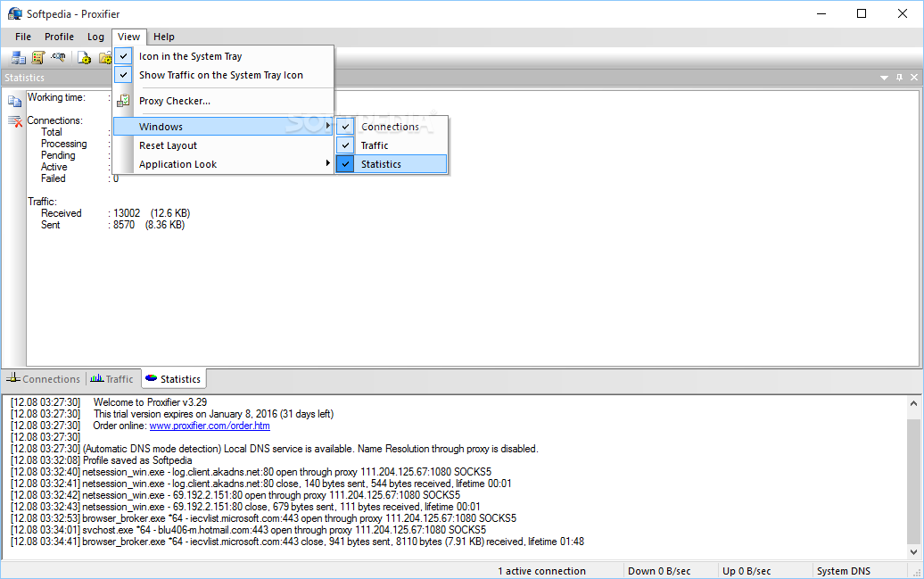The height and width of the screenshot is (579, 924).
Task: Toggle Show Traffic on System Tray Icon
Action: click(224, 75)
